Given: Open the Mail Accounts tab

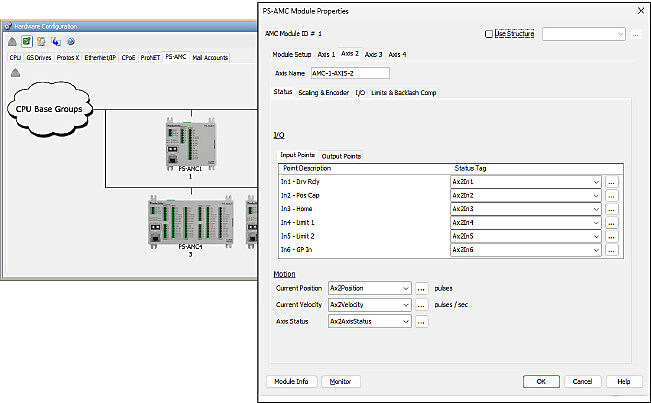Looking at the screenshot, I should 210,58.
